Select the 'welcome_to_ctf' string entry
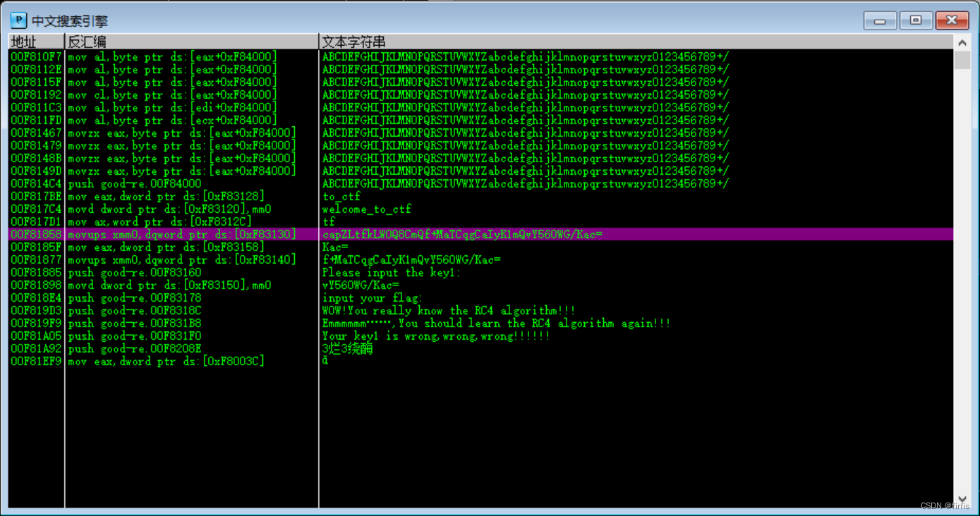The image size is (980, 516). (x=367, y=209)
